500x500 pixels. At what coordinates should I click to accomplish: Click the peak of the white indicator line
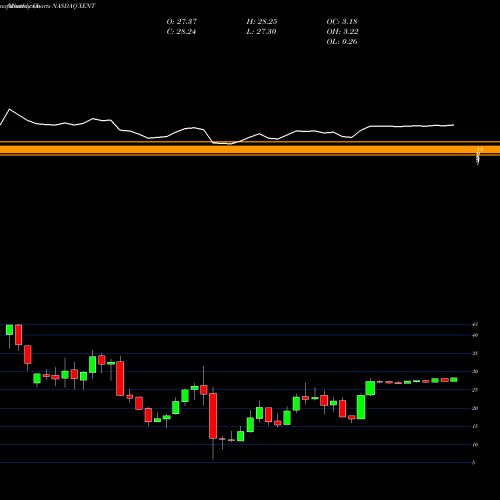tap(9, 109)
